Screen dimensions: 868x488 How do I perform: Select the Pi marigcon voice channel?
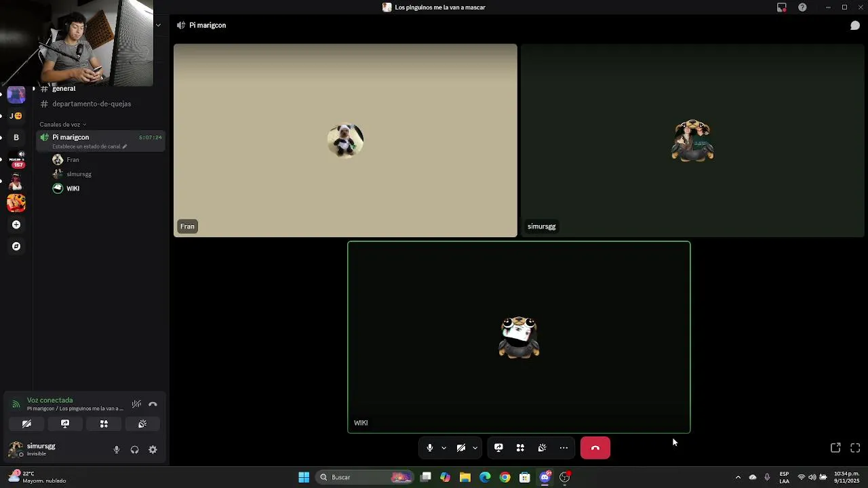[x=100, y=140]
